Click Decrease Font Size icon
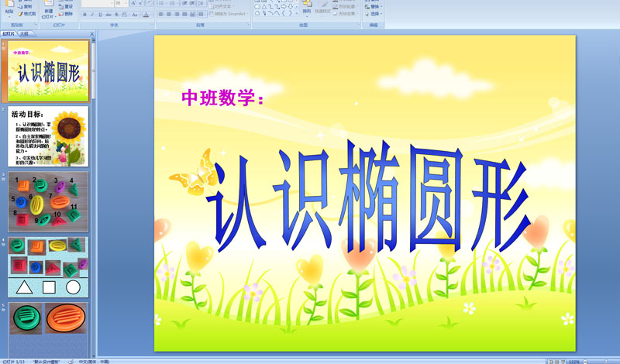Screen dimensions: 620x364 141,3
